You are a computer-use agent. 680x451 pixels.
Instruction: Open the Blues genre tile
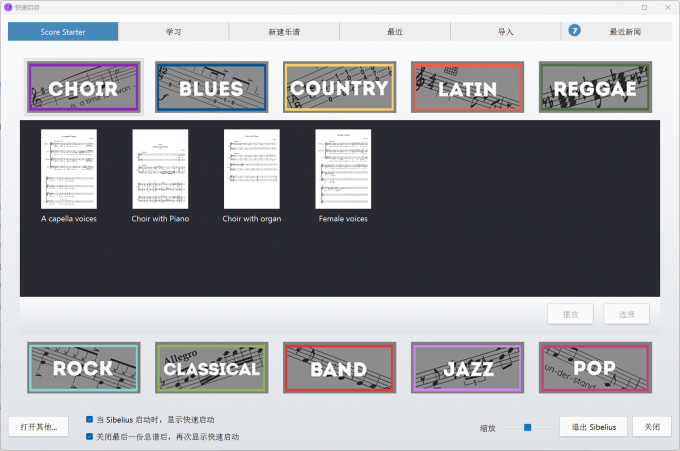[211, 87]
